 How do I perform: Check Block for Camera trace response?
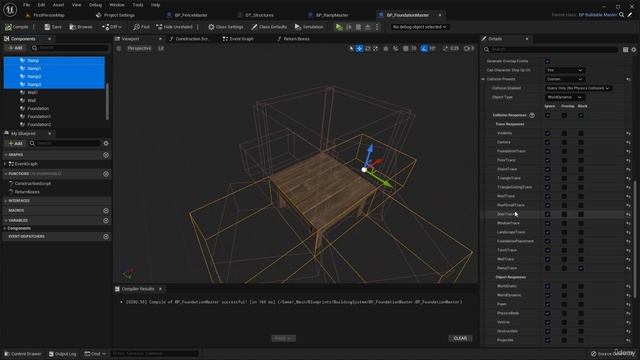click(581, 142)
